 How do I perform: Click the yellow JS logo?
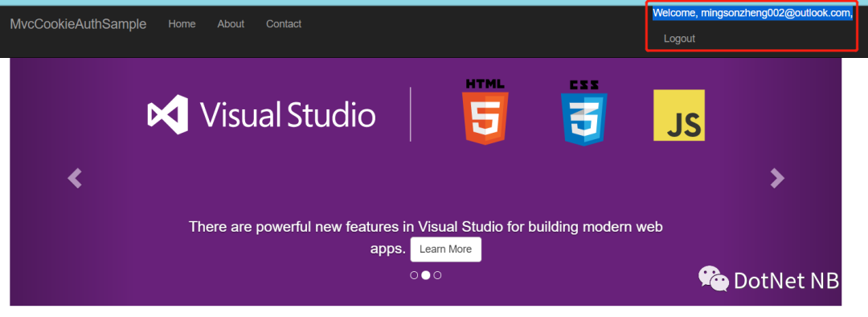tap(679, 115)
